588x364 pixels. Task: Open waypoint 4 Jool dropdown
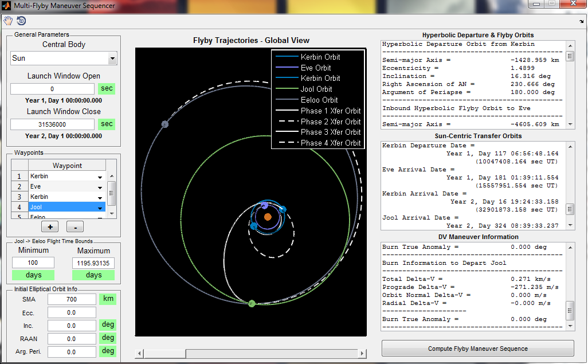(x=100, y=207)
